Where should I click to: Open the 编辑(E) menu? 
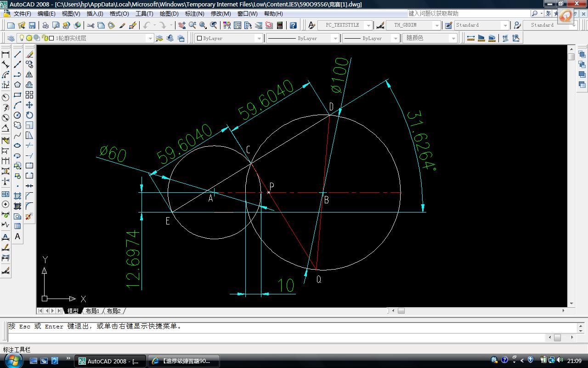pos(46,14)
